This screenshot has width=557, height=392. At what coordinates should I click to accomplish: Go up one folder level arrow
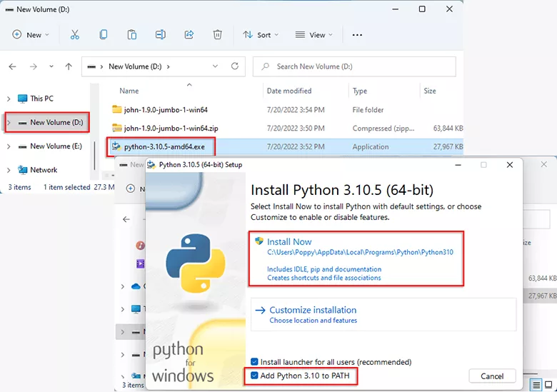69,66
